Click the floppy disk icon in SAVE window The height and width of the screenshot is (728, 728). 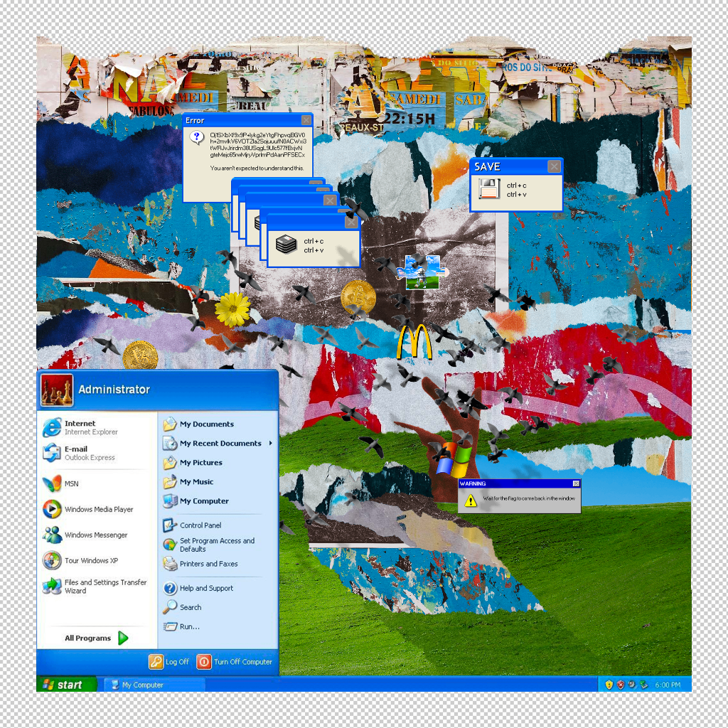(489, 189)
